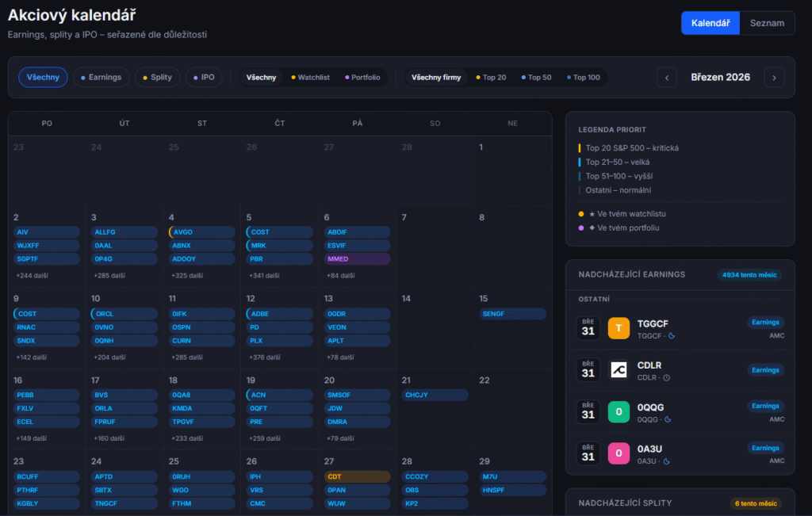This screenshot has width=812, height=516.
Task: Toggle the Splity event filter
Action: pos(157,78)
